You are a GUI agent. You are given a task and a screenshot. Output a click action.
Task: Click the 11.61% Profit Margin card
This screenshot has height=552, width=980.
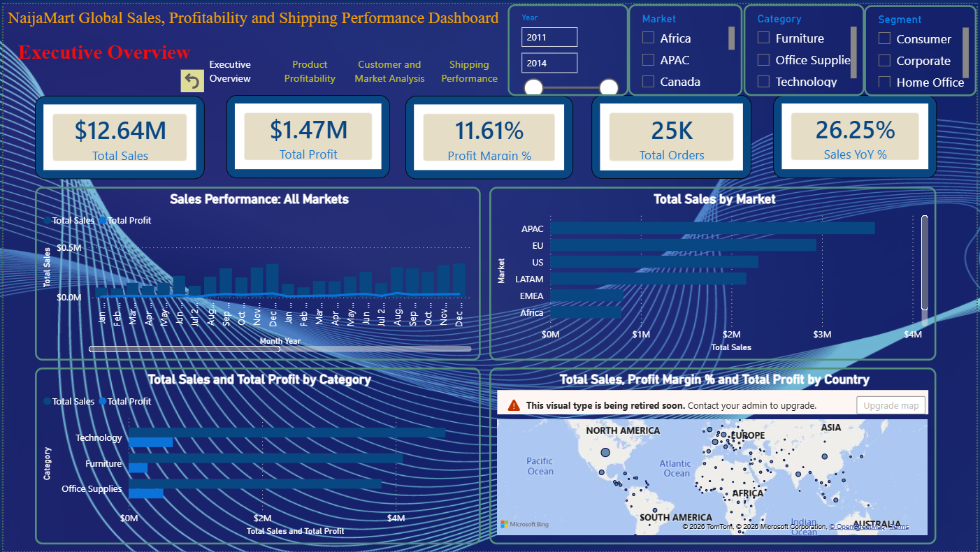[x=489, y=137]
